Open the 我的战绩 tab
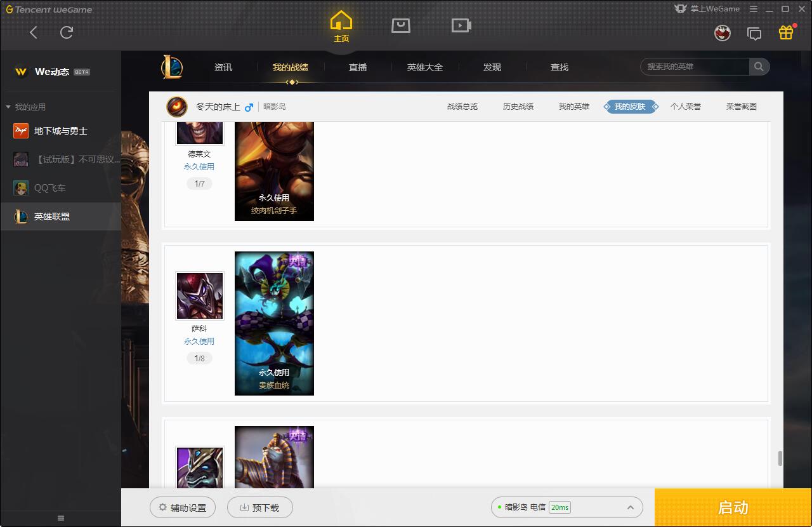The height and width of the screenshot is (527, 812). [291, 67]
